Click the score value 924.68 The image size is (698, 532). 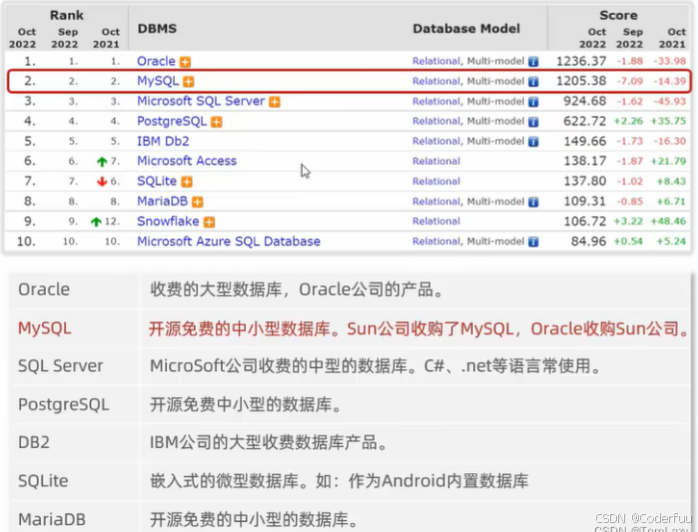[x=585, y=101]
